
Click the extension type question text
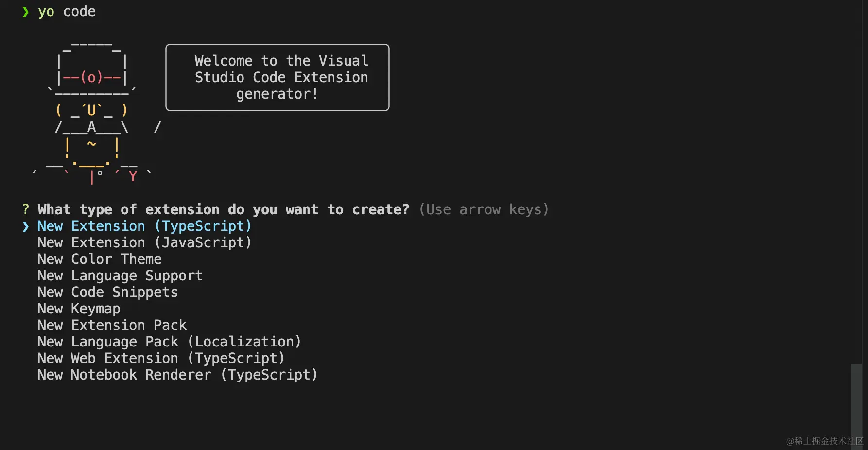tap(224, 210)
